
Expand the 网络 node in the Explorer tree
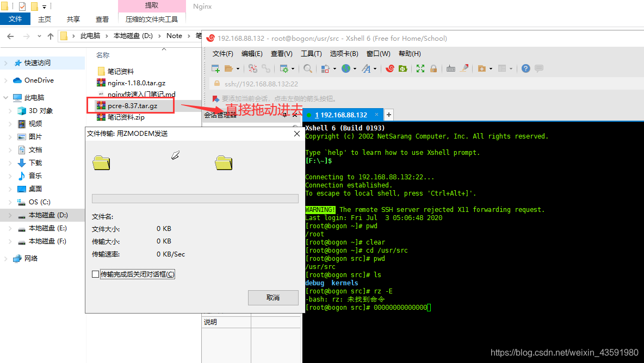click(x=6, y=259)
